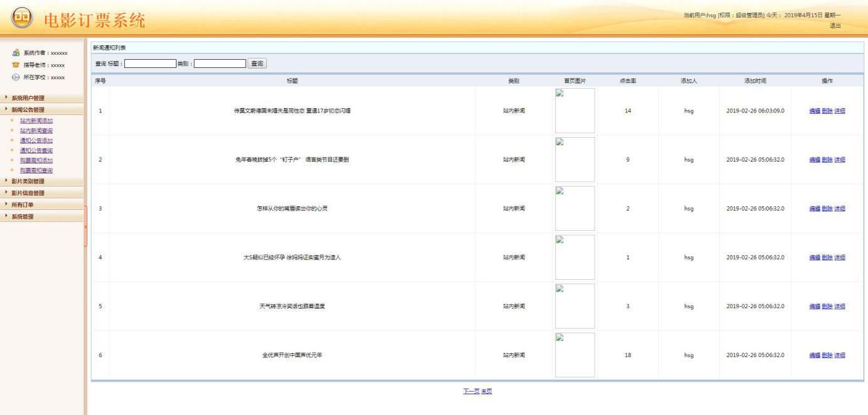Open 站内新闻查询 in sidebar
The image size is (868, 415).
click(x=36, y=130)
